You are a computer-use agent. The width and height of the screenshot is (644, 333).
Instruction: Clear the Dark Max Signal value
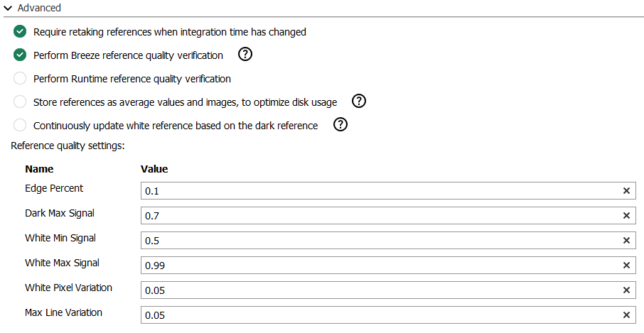tap(626, 216)
